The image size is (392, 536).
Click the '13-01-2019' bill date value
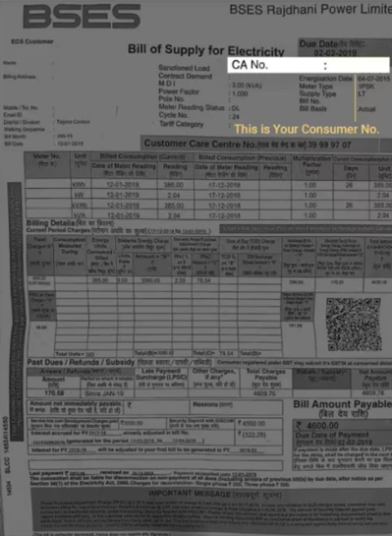point(71,144)
